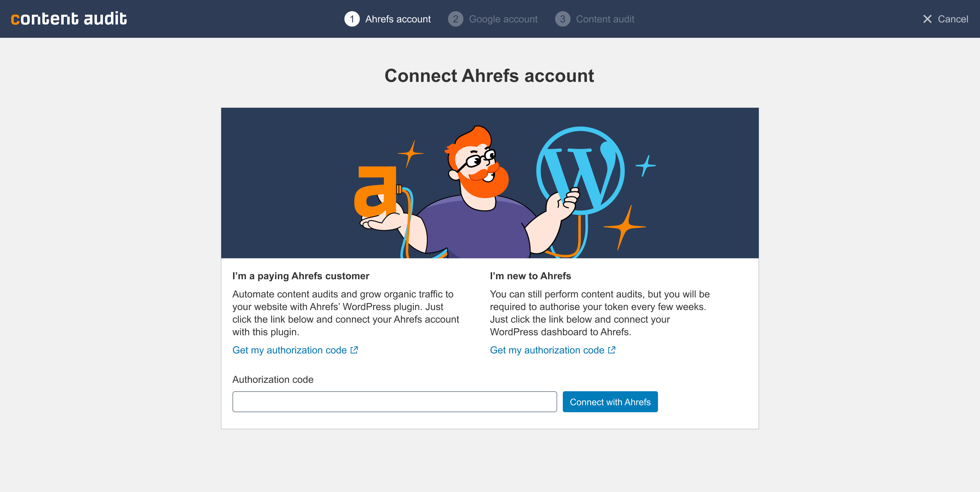Click Connect with Ahrefs button
Screen dimensions: 980x492
tap(610, 402)
